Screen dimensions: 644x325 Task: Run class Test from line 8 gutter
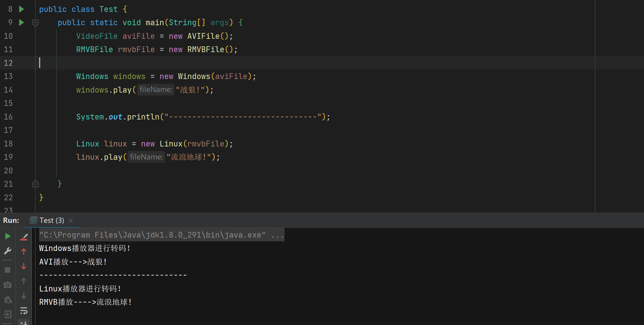[21, 9]
